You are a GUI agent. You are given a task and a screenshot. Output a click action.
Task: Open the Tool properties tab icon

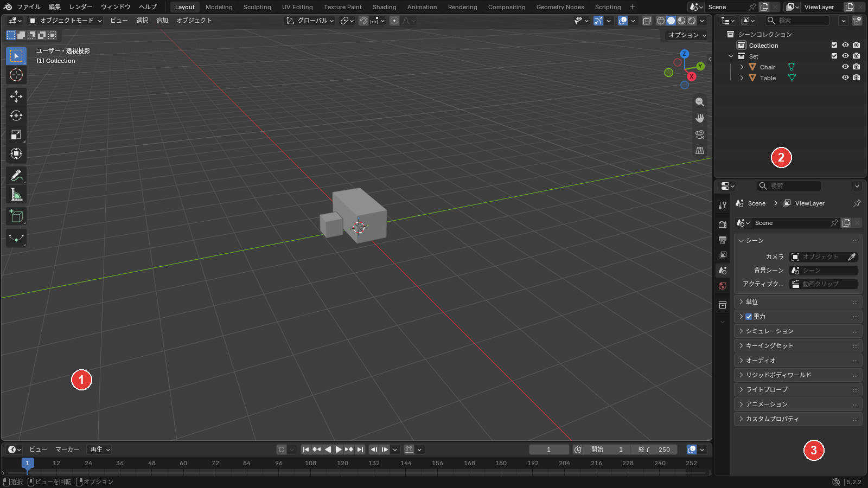[x=723, y=206]
